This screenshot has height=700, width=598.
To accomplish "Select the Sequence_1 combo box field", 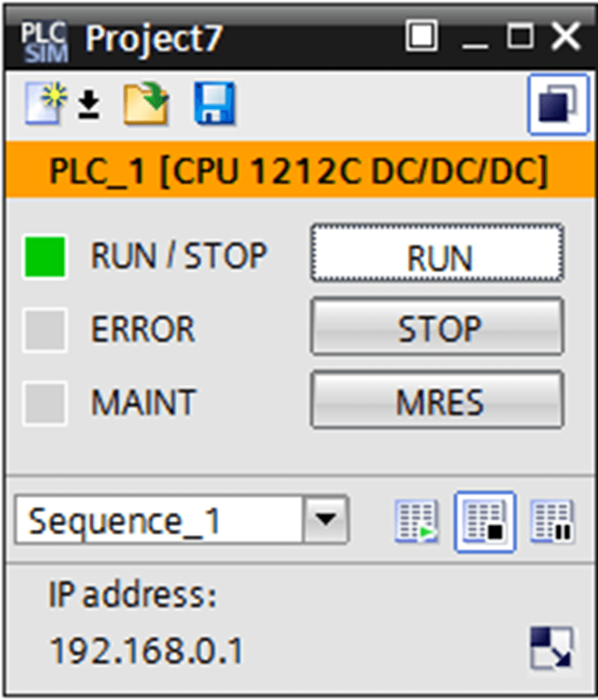I will pyautogui.click(x=181, y=519).
